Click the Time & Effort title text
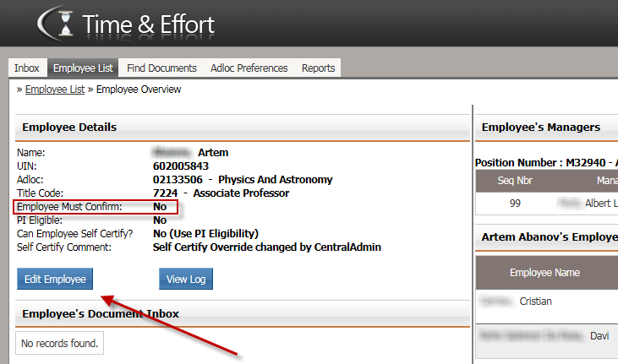 [148, 24]
